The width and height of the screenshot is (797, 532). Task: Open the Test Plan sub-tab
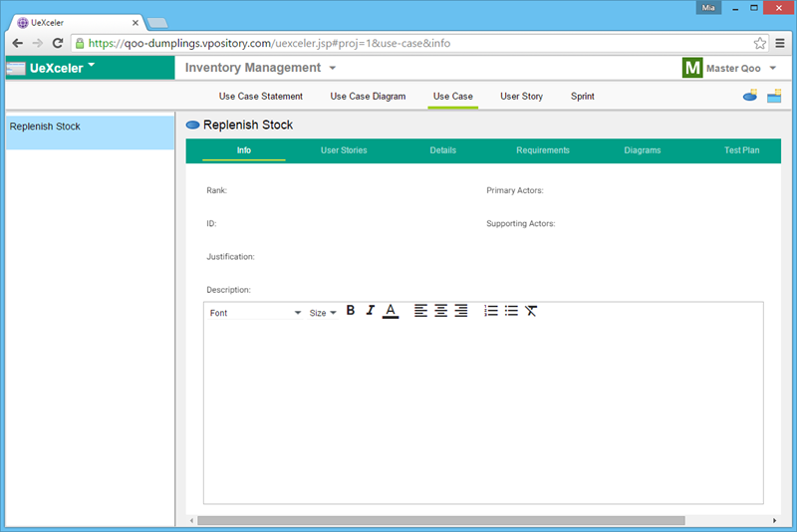pyautogui.click(x=741, y=150)
